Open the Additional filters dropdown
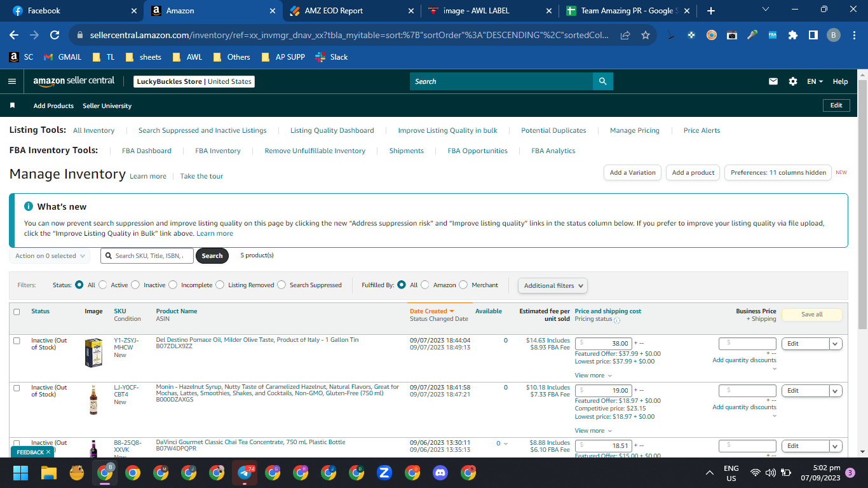This screenshot has height=488, width=868. [x=553, y=286]
